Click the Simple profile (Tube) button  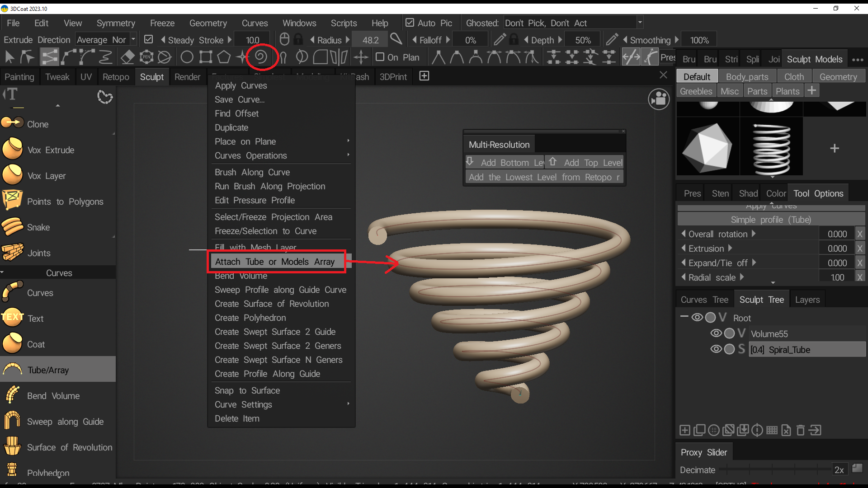(x=770, y=220)
